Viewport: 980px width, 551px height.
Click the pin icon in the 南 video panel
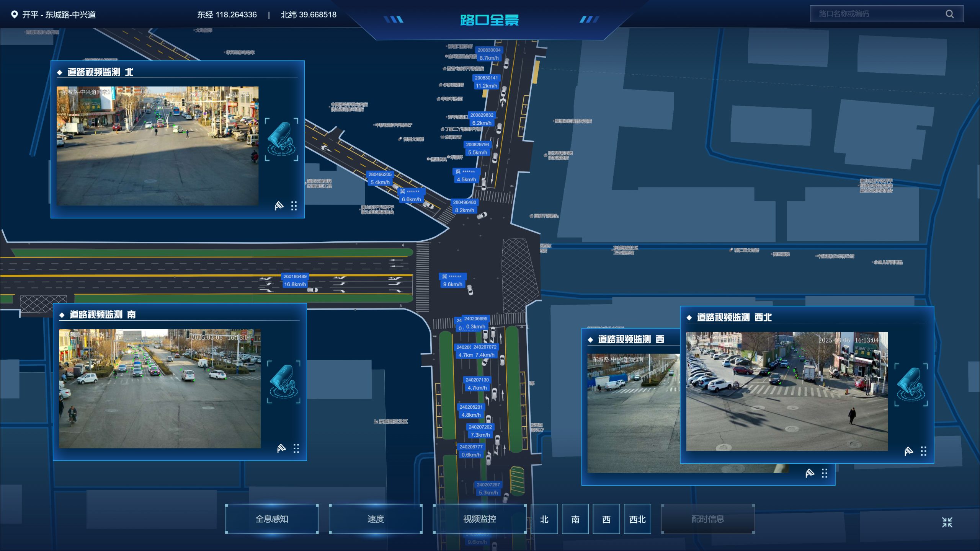coord(281,448)
